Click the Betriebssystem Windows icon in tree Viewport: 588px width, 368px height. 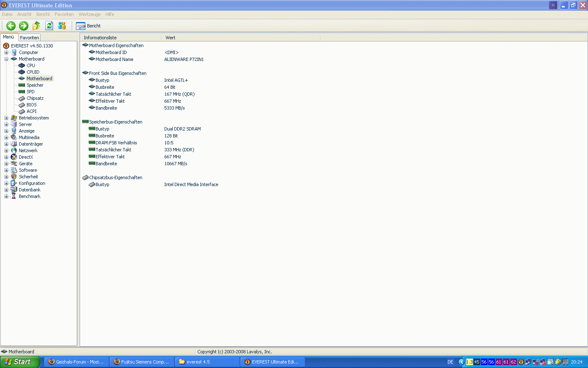(x=14, y=118)
